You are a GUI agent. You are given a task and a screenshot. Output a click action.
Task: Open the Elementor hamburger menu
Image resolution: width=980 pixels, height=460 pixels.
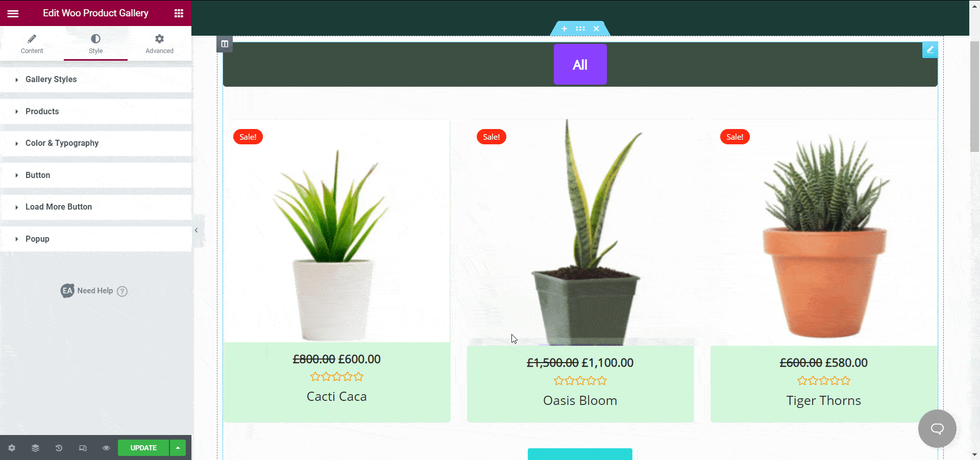click(x=13, y=13)
